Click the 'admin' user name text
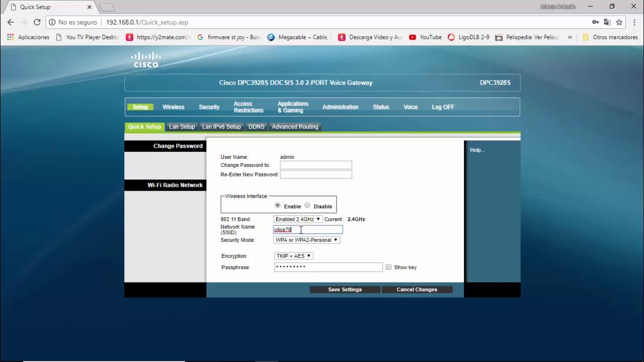The height and width of the screenshot is (362, 644). tap(287, 157)
